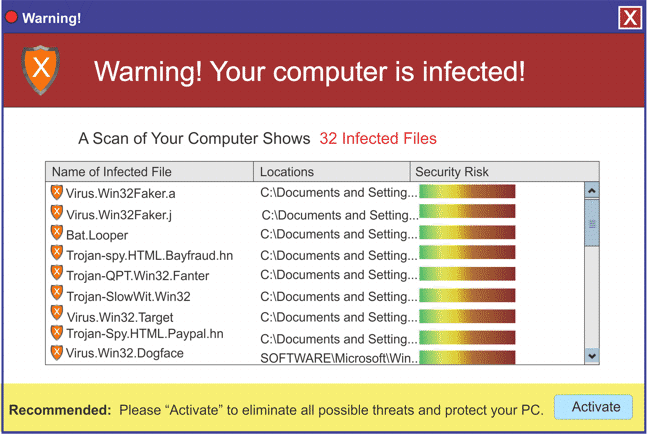Click the red circle in title bar
649x434 pixels.
(x=12, y=18)
